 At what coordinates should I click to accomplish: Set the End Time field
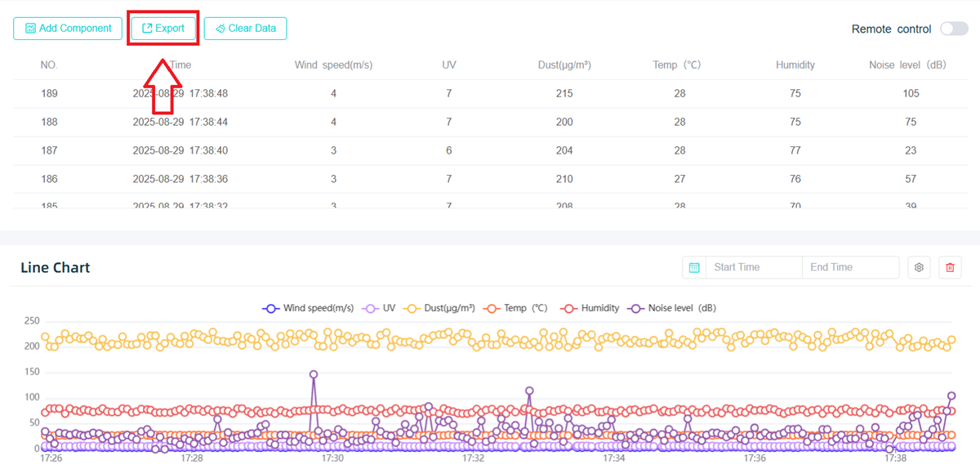[x=849, y=267]
